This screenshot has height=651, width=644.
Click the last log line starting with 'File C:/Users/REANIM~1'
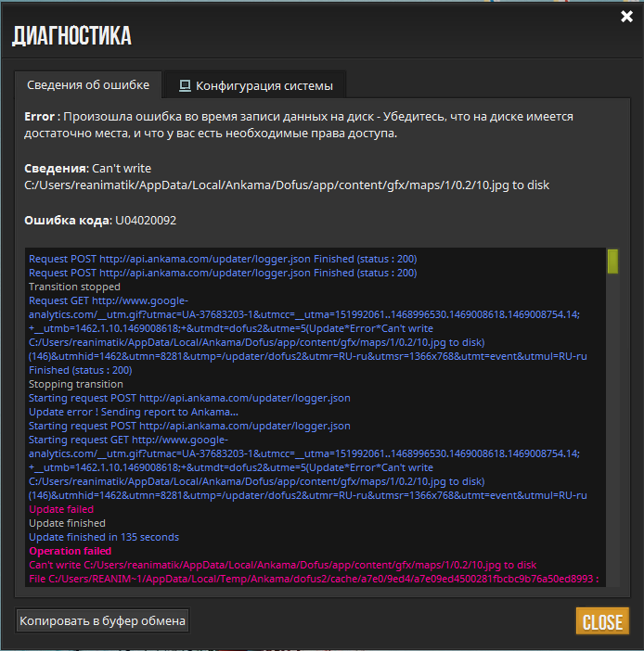tap(314, 579)
